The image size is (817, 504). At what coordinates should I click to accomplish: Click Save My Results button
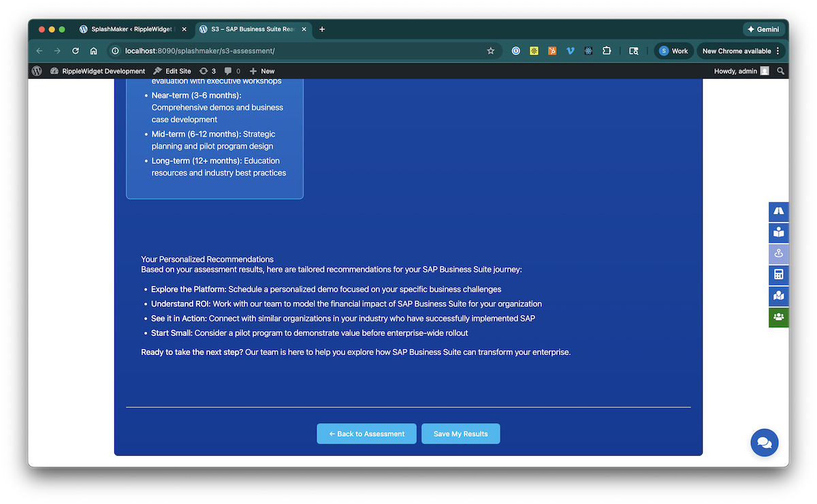click(x=460, y=434)
